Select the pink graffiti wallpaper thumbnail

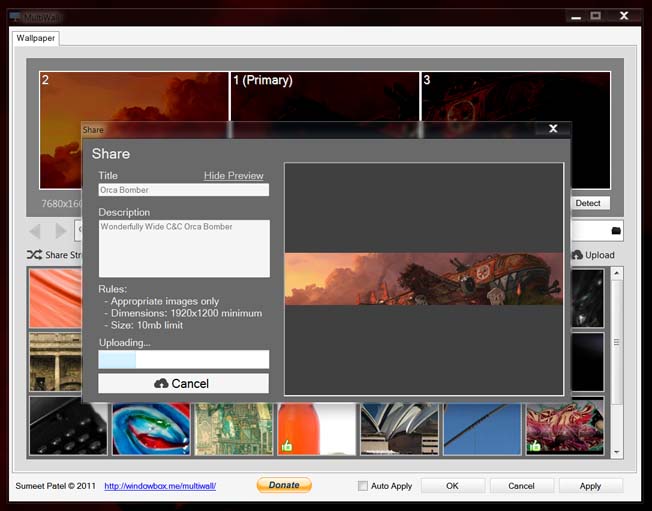point(565,427)
